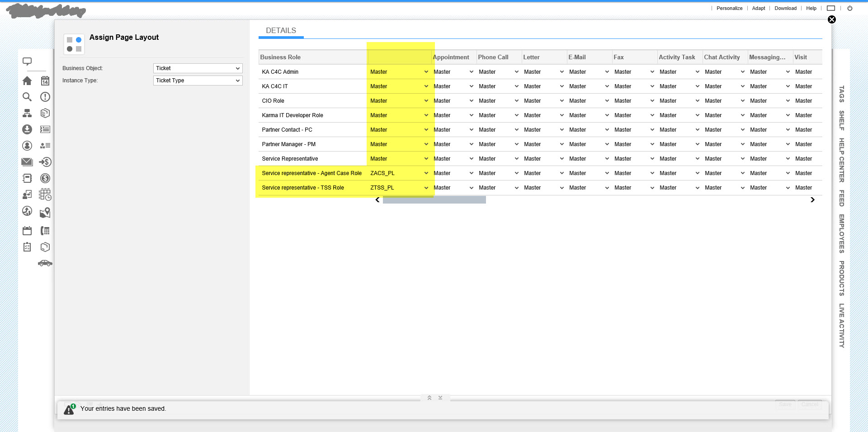Image resolution: width=868 pixels, height=432 pixels.
Task: Open the TAGS side panel tab
Action: click(841, 94)
